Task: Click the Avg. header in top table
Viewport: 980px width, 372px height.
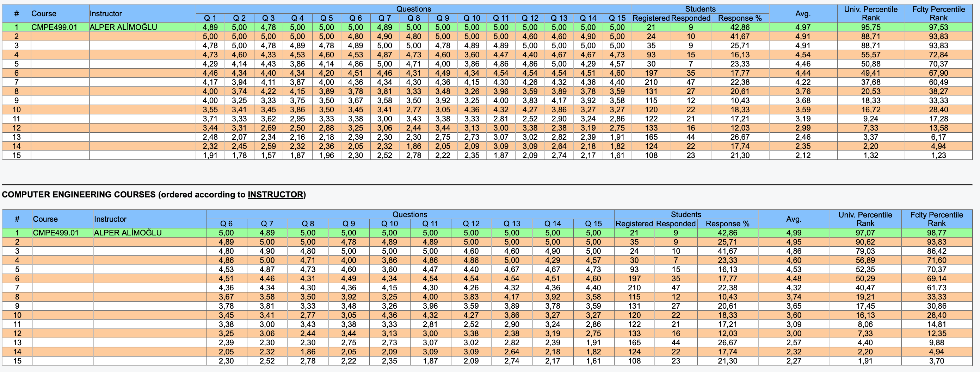Action: click(x=803, y=14)
